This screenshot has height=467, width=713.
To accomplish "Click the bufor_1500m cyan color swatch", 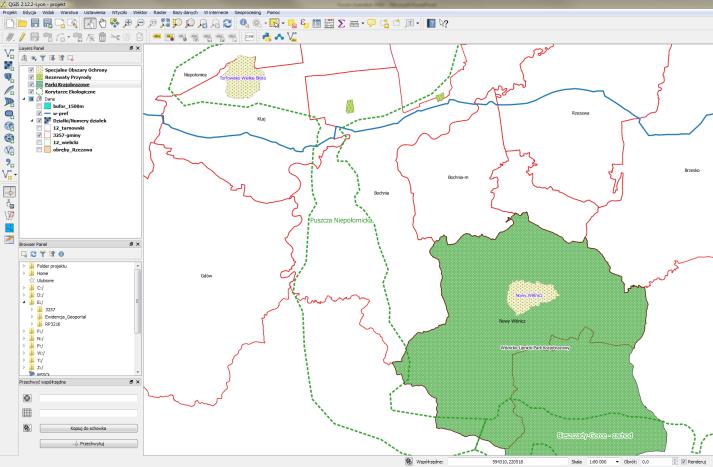I will click(47, 106).
